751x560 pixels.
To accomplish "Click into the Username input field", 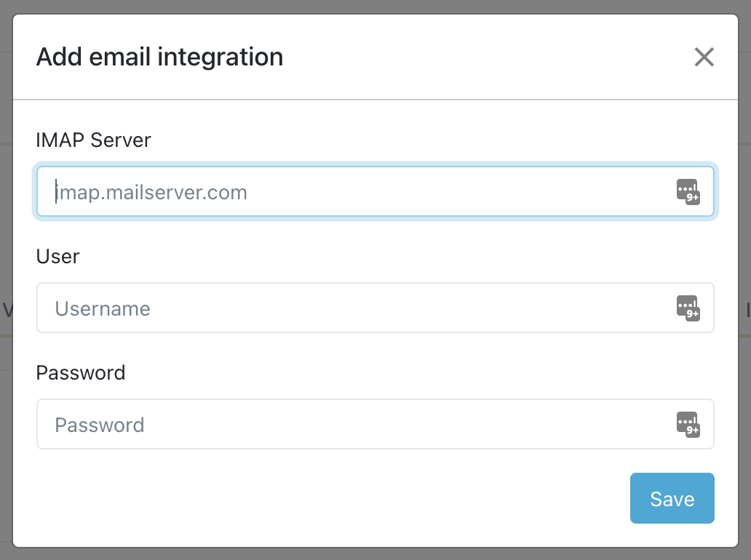I will [357, 308].
